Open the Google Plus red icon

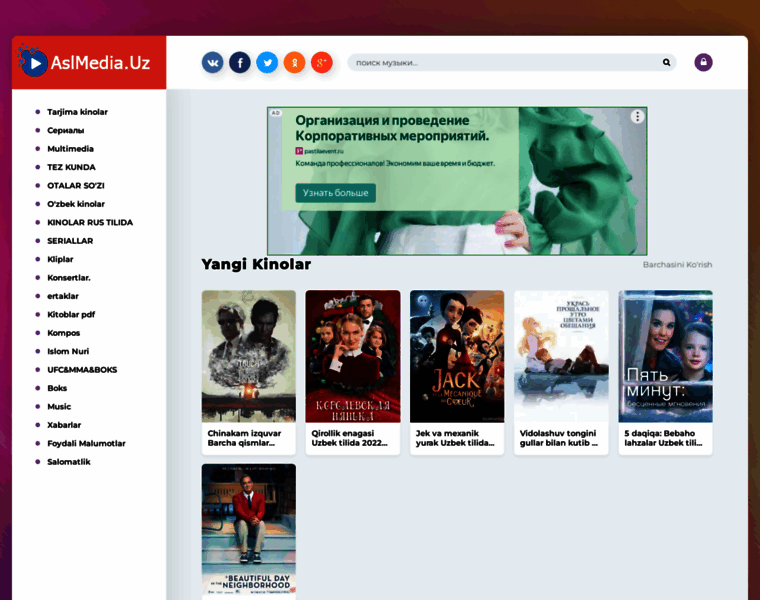321,63
